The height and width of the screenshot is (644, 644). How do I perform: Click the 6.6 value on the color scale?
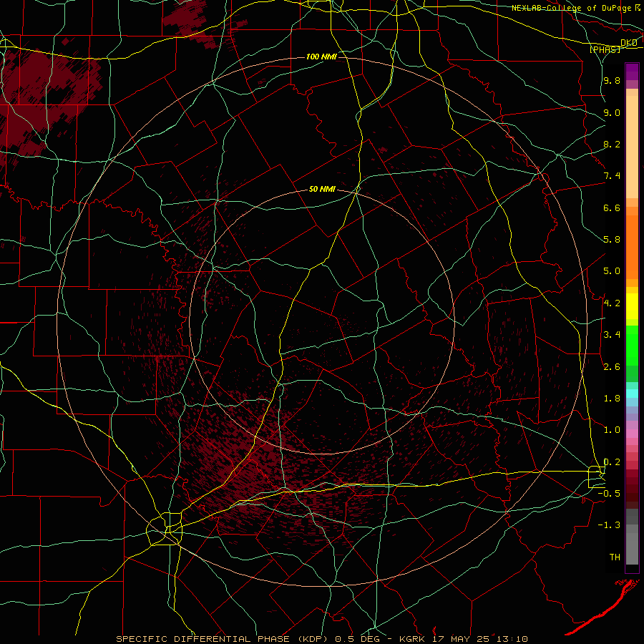point(612,208)
